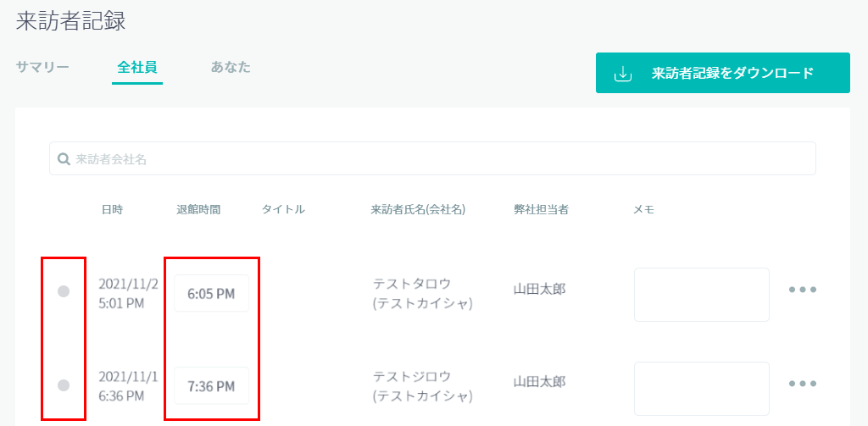This screenshot has height=426, width=868.
Task: Click the download icon in the teal button
Action: [623, 74]
